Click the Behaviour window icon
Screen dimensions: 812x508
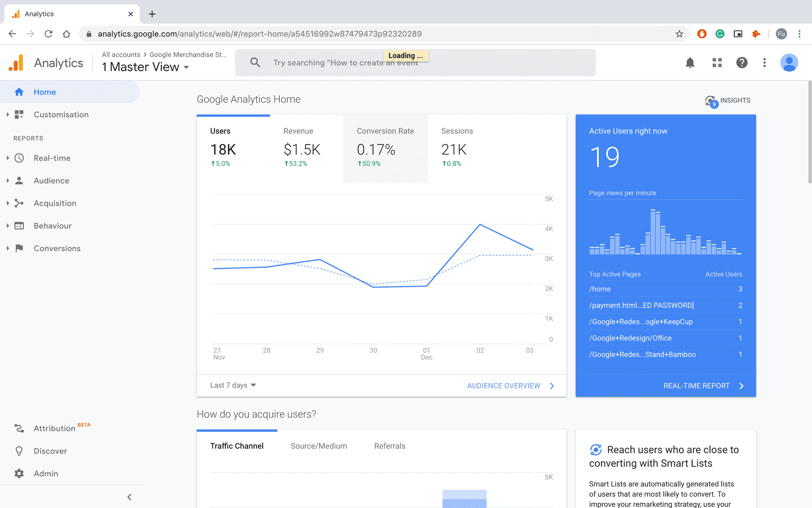coord(19,226)
